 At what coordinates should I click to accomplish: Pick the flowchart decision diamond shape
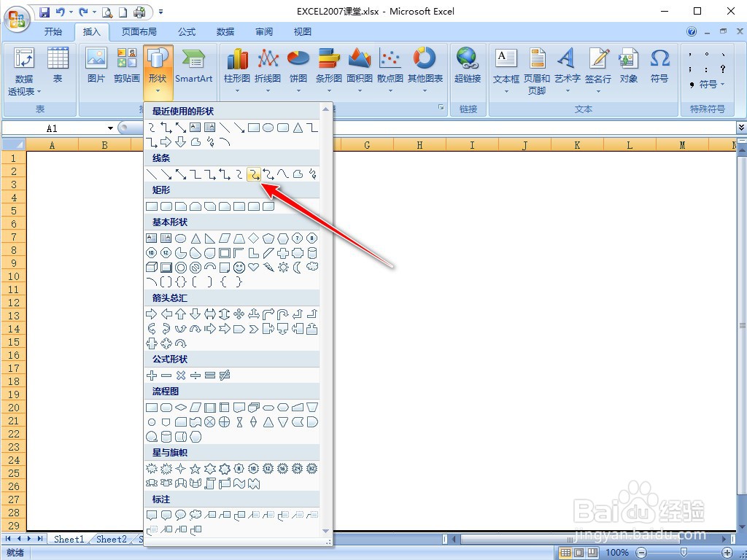181,408
